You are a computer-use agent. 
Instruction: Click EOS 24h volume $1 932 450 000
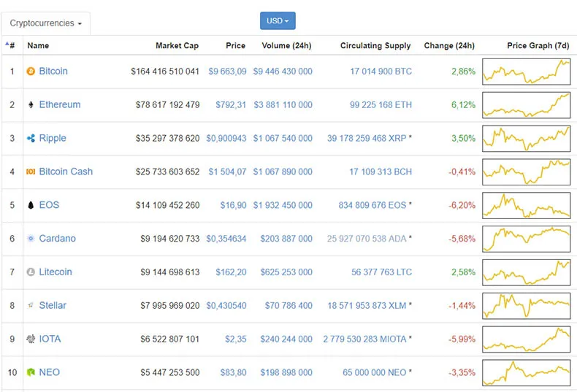point(283,205)
